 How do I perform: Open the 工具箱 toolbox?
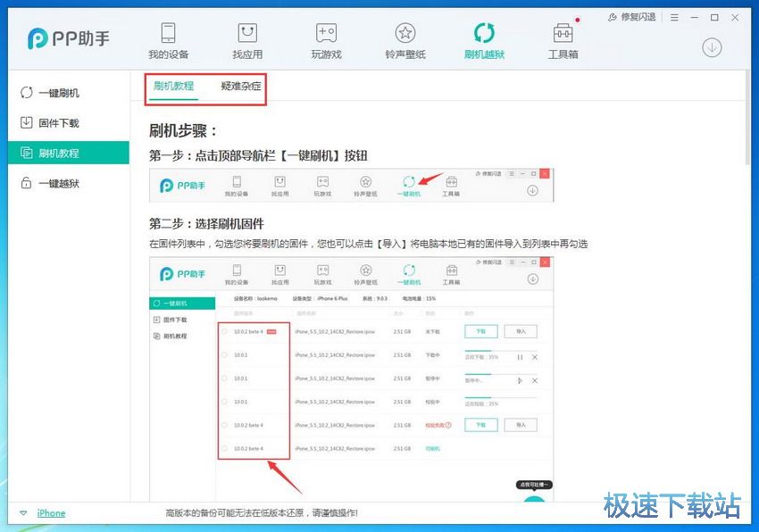(563, 41)
